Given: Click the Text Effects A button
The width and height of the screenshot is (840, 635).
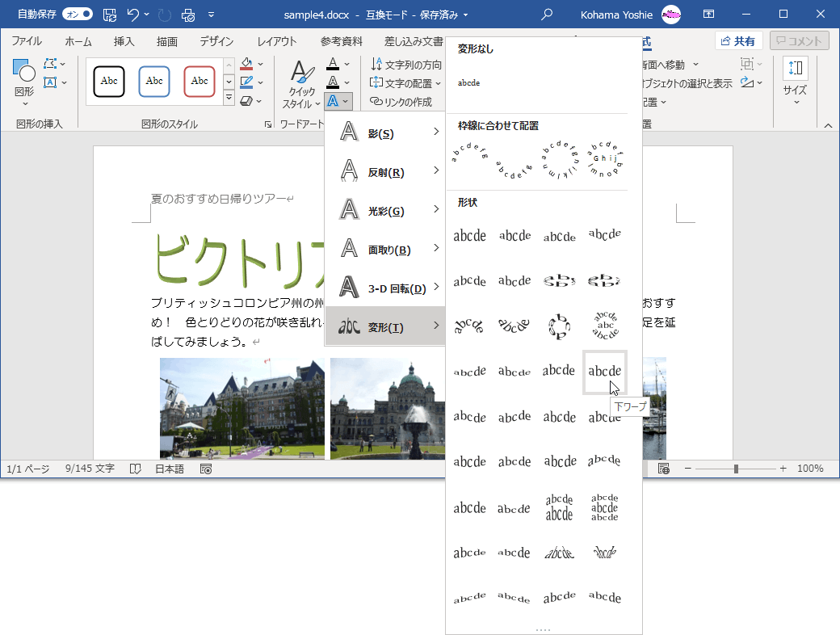Looking at the screenshot, I should pyautogui.click(x=338, y=101).
